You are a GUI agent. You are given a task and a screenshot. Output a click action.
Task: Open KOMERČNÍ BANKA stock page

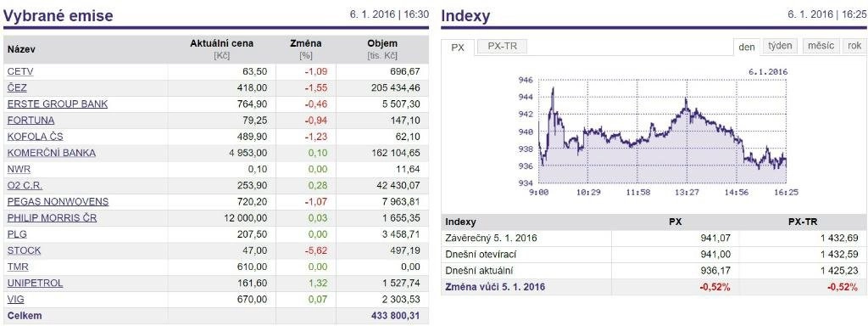click(52, 153)
